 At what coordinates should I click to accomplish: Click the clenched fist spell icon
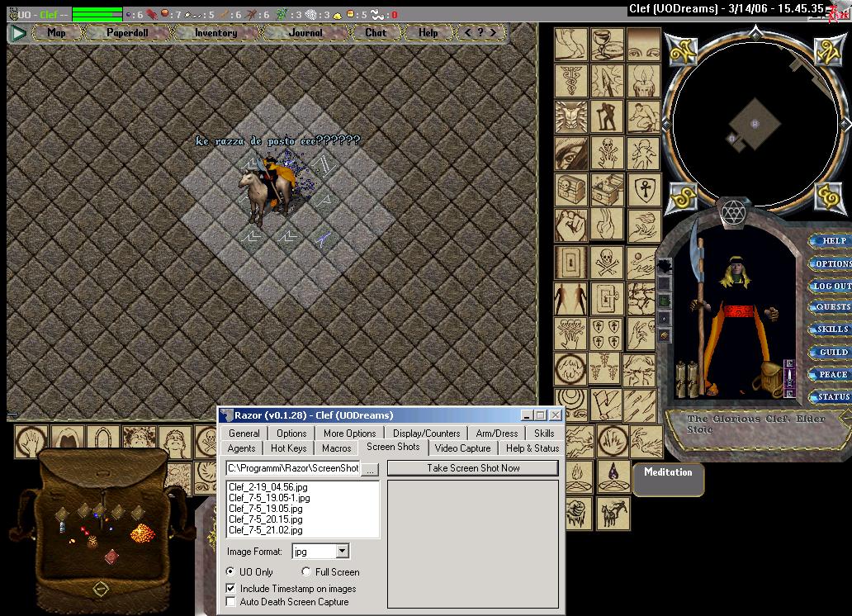tap(570, 225)
